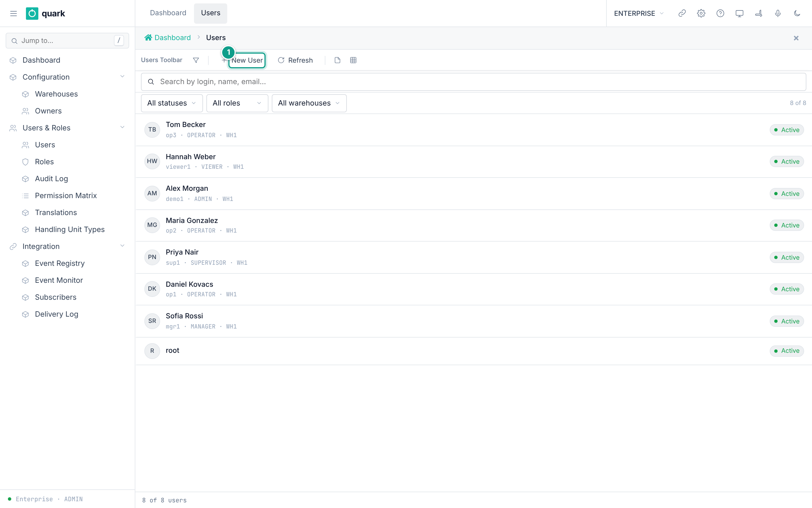Open the All statuses filter dropdown

(x=172, y=103)
